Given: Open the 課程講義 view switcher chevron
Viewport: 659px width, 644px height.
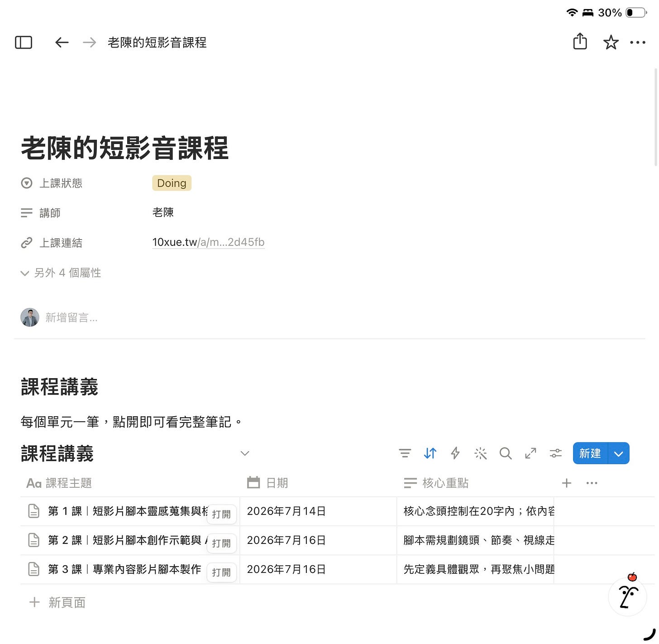Looking at the screenshot, I should (245, 453).
